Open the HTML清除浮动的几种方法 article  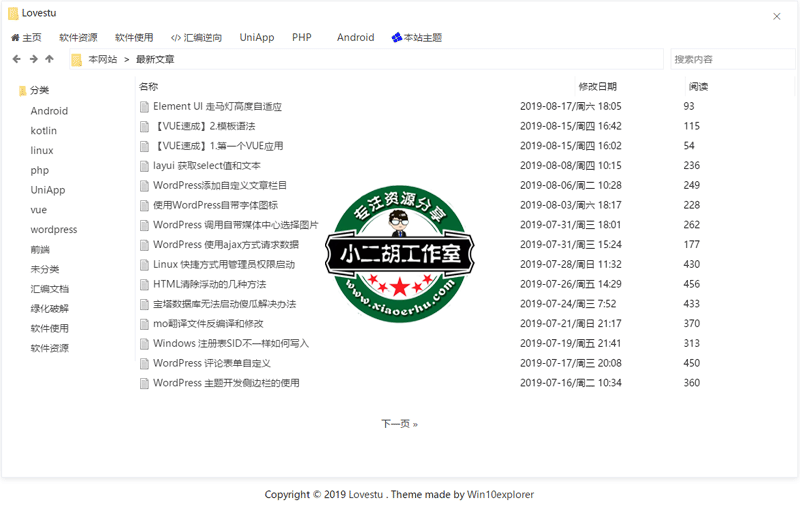[209, 284]
